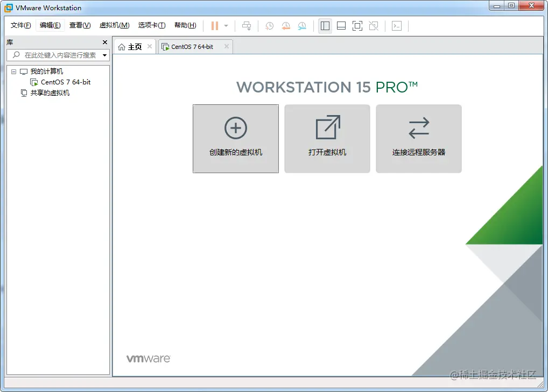Close the 主页 tab
The height and width of the screenshot is (392, 548).
click(x=150, y=46)
